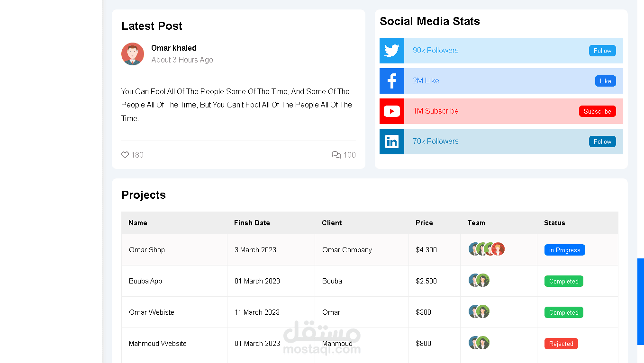Click the YouTube play icon
Viewport: 644px width, 363px height.
pyautogui.click(x=392, y=111)
